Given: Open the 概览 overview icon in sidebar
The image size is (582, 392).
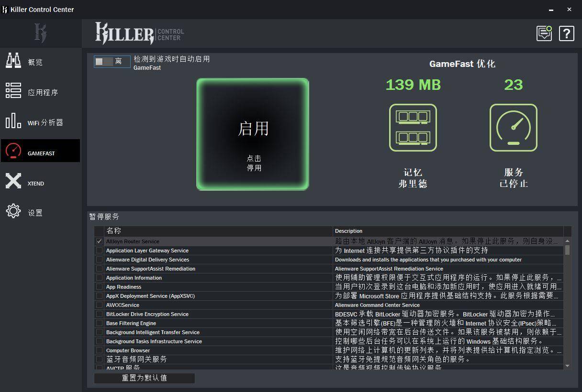Looking at the screenshot, I should 13,61.
